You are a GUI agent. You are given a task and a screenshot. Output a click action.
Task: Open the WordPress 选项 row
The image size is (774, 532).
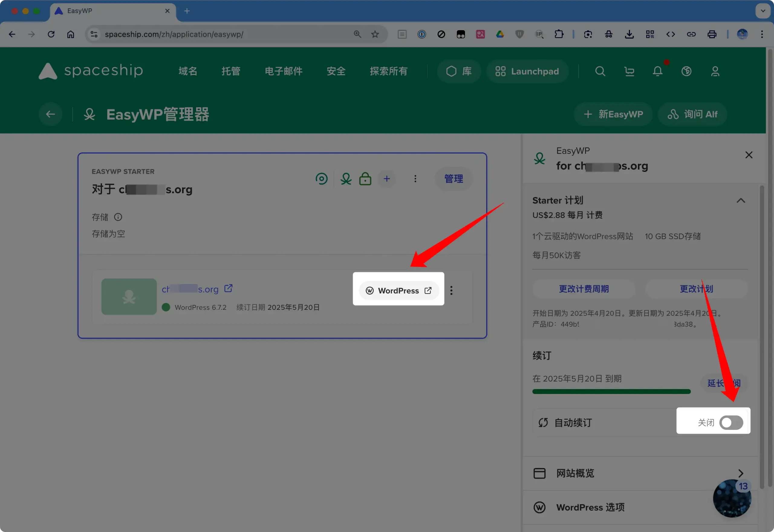[640, 507]
